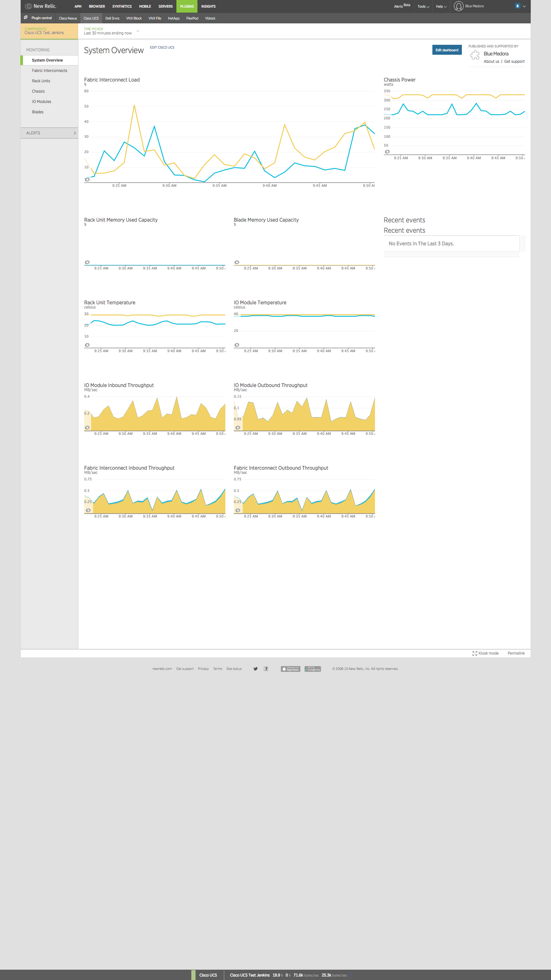Select the PLUGINS menu
The width and height of the screenshot is (551, 980).
[187, 7]
